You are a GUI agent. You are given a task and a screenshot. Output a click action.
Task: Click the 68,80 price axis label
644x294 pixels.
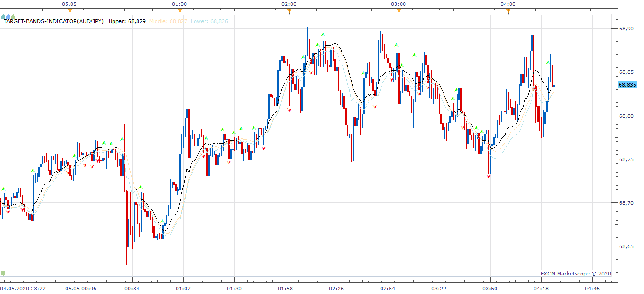625,116
